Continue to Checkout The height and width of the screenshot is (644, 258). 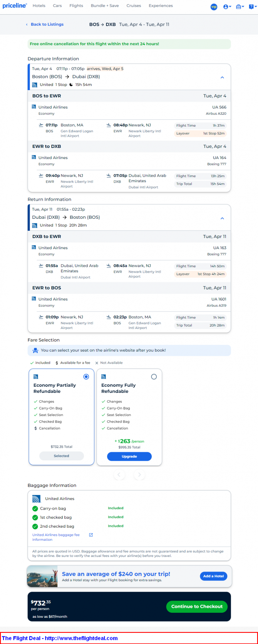pyautogui.click(x=197, y=607)
